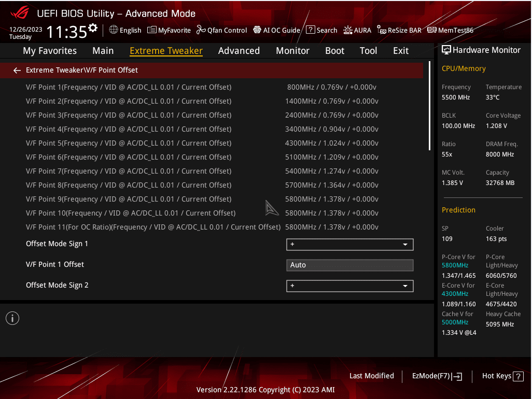Click the Offset Mode Sign 2 label
The height and width of the screenshot is (399, 532).
[57, 285]
